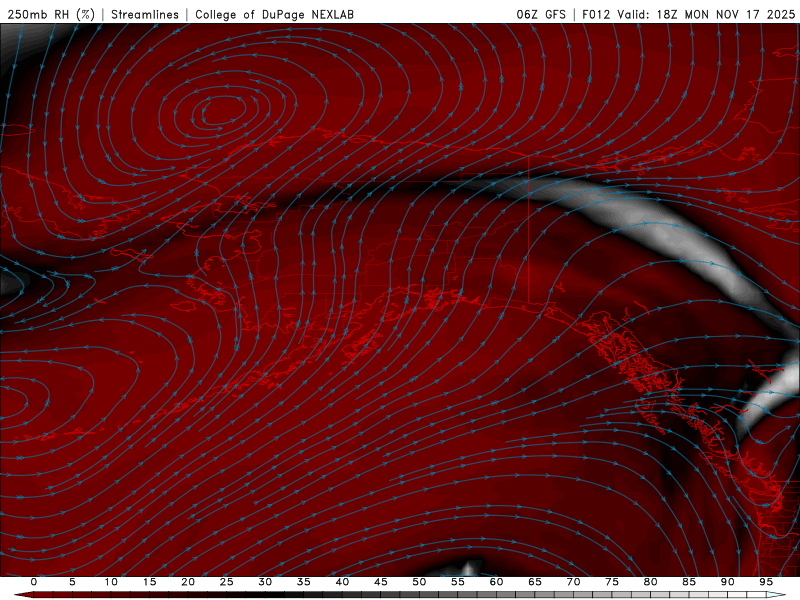Click the colorbar label "60"
Image resolution: width=800 pixels, height=600 pixels.
pyautogui.click(x=496, y=582)
